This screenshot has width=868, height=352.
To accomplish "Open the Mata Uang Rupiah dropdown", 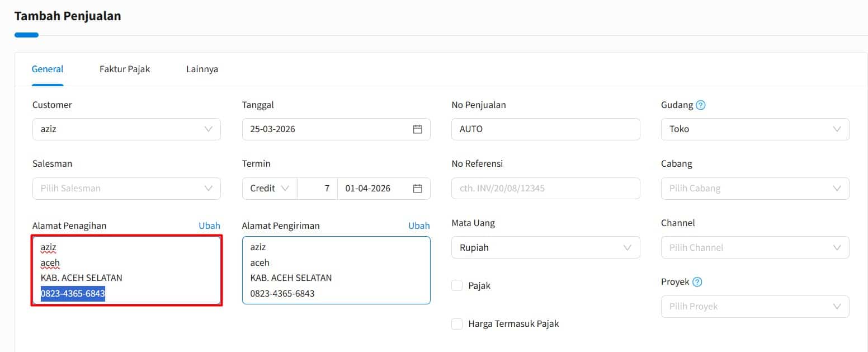I will [x=545, y=247].
